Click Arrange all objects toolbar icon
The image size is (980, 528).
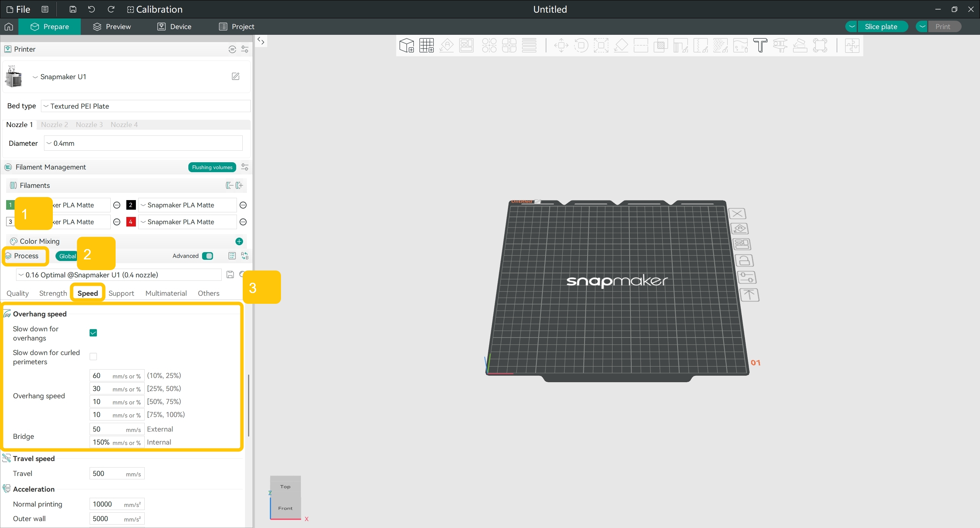coord(466,46)
